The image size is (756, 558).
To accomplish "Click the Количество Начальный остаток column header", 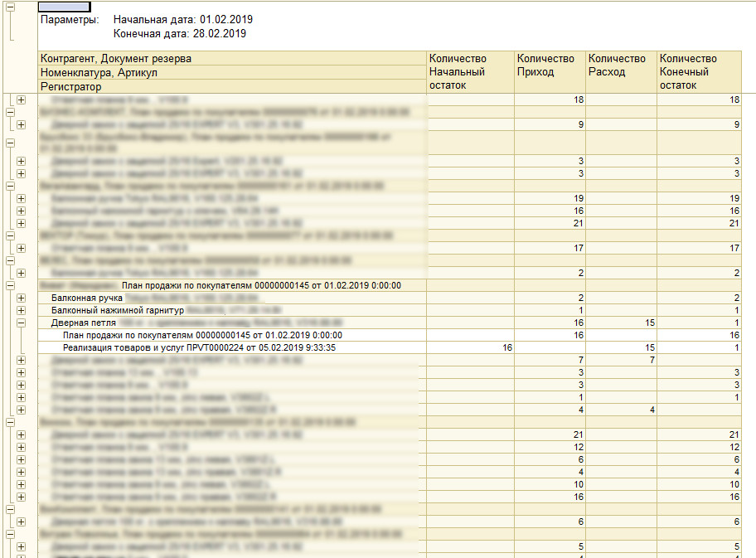I will point(469,72).
